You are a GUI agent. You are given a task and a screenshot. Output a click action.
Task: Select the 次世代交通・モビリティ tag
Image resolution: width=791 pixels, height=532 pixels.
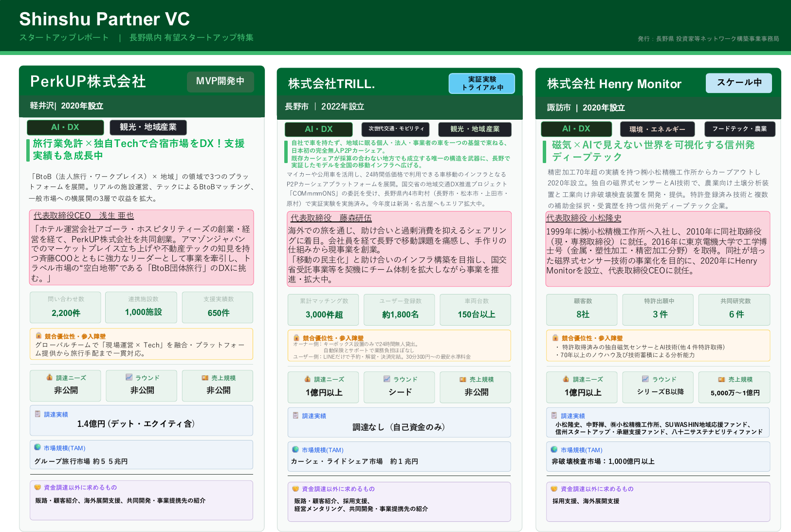pos(396,129)
